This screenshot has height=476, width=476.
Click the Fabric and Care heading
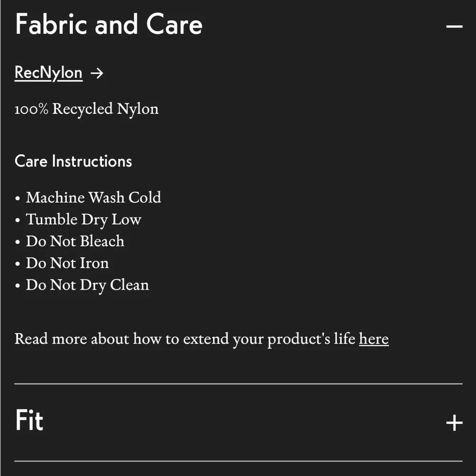tap(109, 24)
